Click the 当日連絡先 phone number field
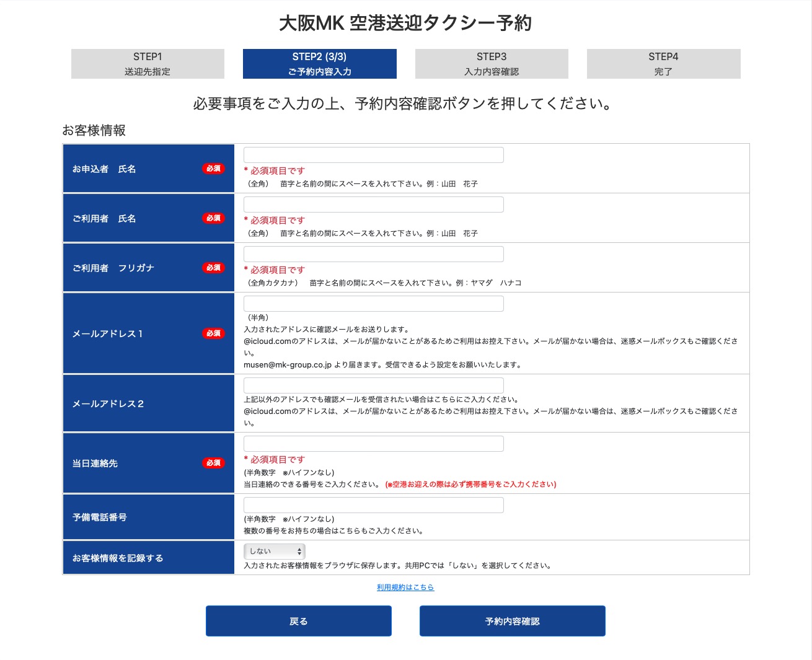The height and width of the screenshot is (660, 812). [x=373, y=444]
